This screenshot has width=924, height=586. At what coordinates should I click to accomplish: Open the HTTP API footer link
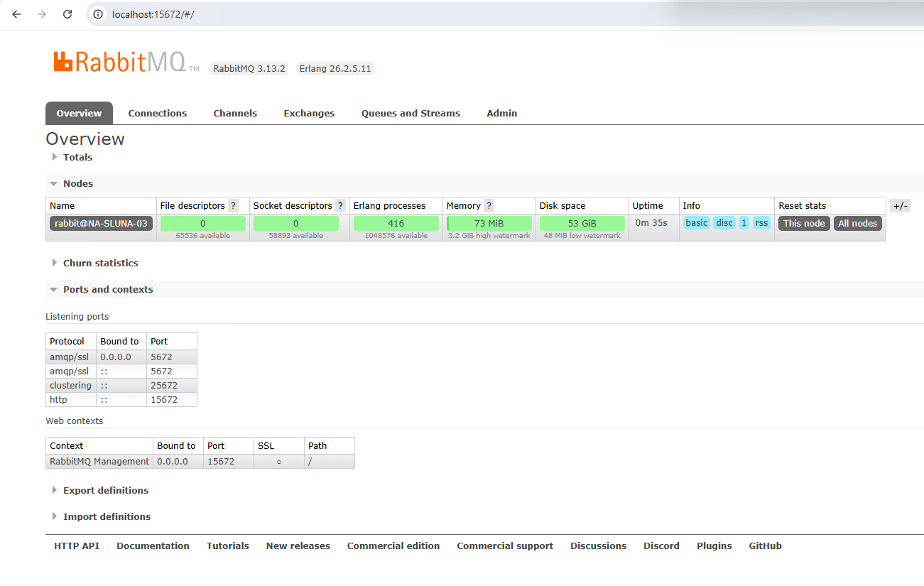click(77, 546)
